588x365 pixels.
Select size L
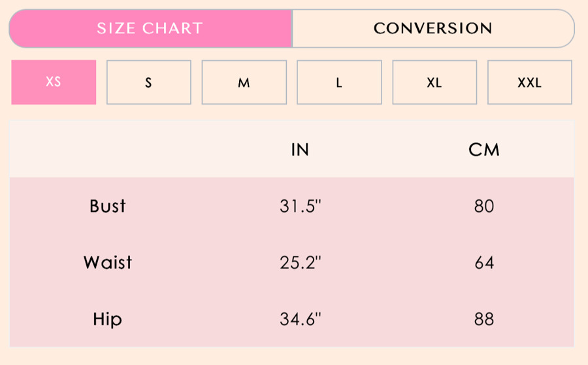tap(339, 82)
